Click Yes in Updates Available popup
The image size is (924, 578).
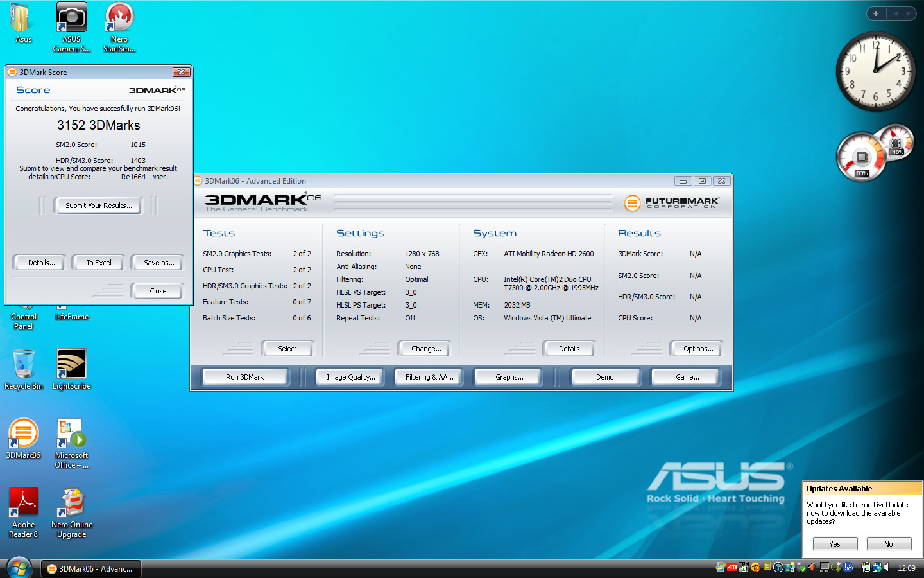click(x=834, y=544)
